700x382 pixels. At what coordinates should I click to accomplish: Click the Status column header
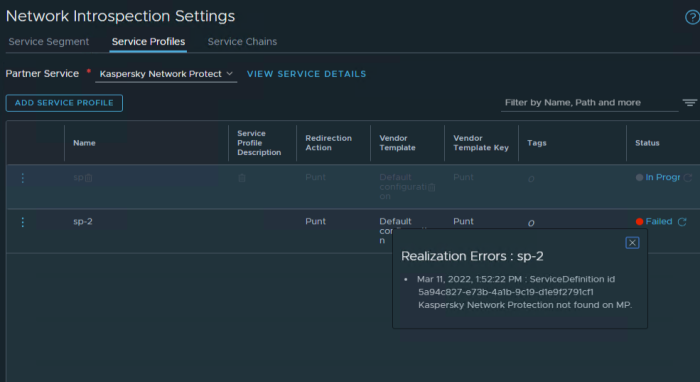click(647, 143)
